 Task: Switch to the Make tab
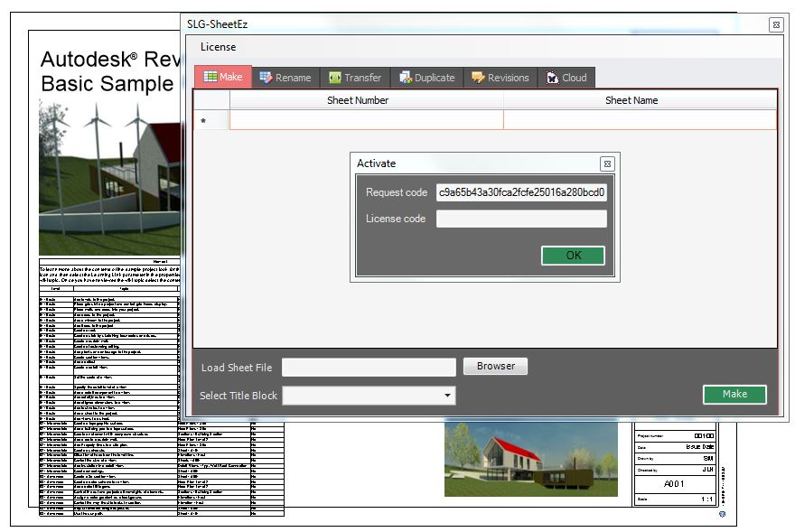pyautogui.click(x=223, y=77)
